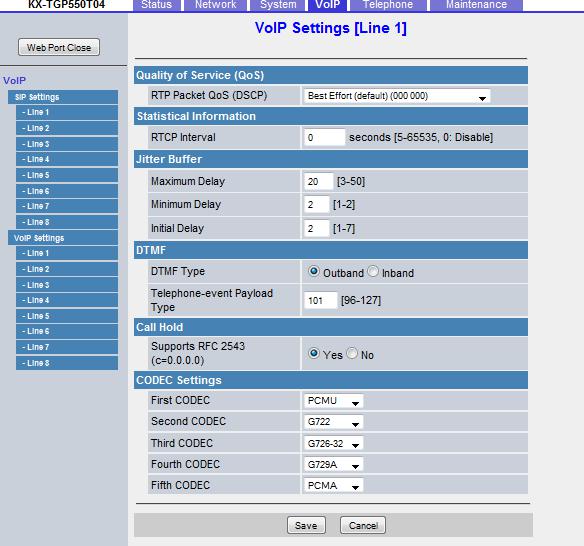Expand the Third CODEC dropdown
The height and width of the screenshot is (546, 584).
pyautogui.click(x=333, y=443)
